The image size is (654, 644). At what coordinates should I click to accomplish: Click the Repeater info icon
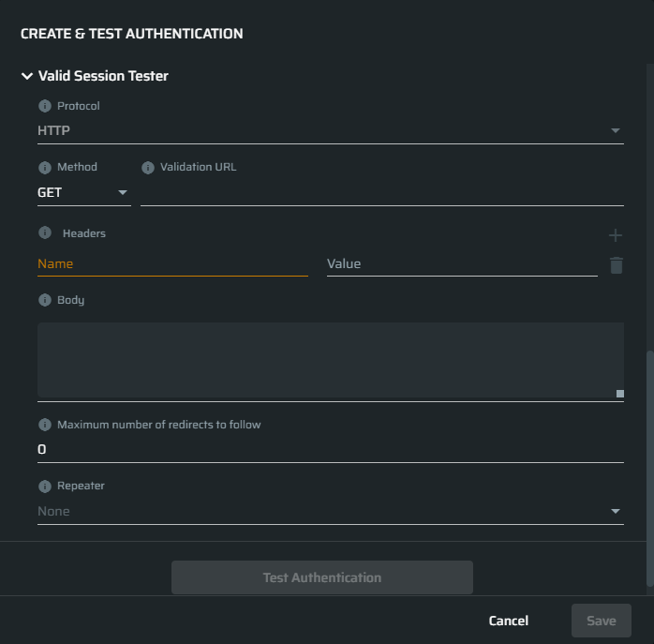45,486
